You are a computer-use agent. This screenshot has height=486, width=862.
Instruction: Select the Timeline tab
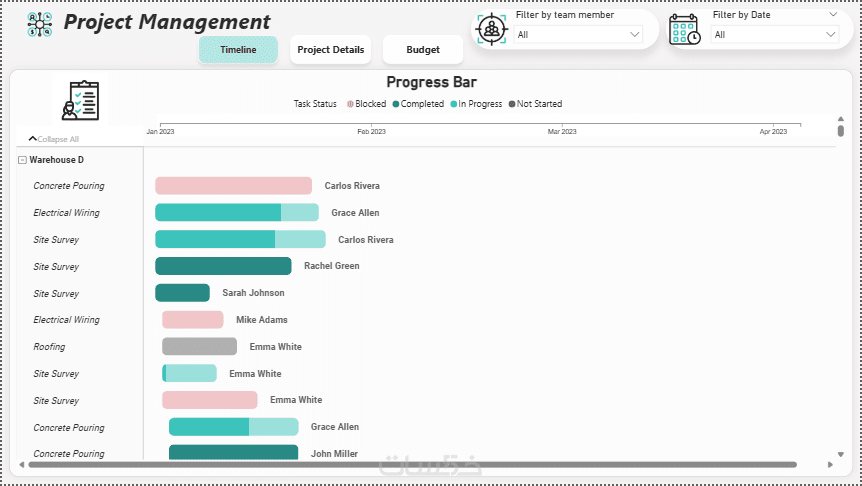point(238,49)
